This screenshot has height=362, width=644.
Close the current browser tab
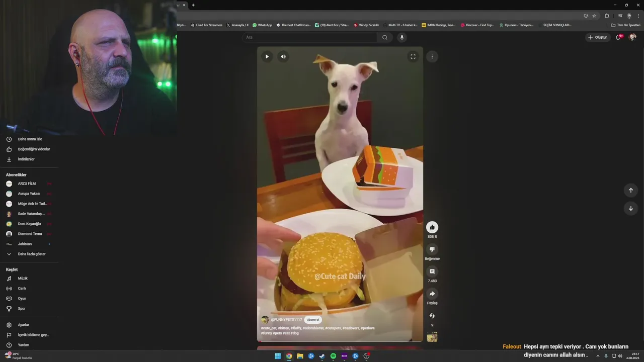(184, 5)
